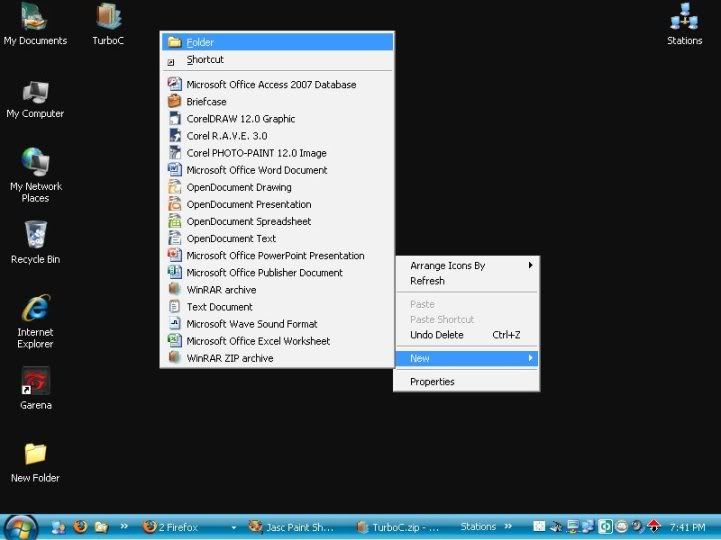Create a CorelDRAW 12.0 Graphic file
The image size is (721, 540).
click(x=277, y=119)
